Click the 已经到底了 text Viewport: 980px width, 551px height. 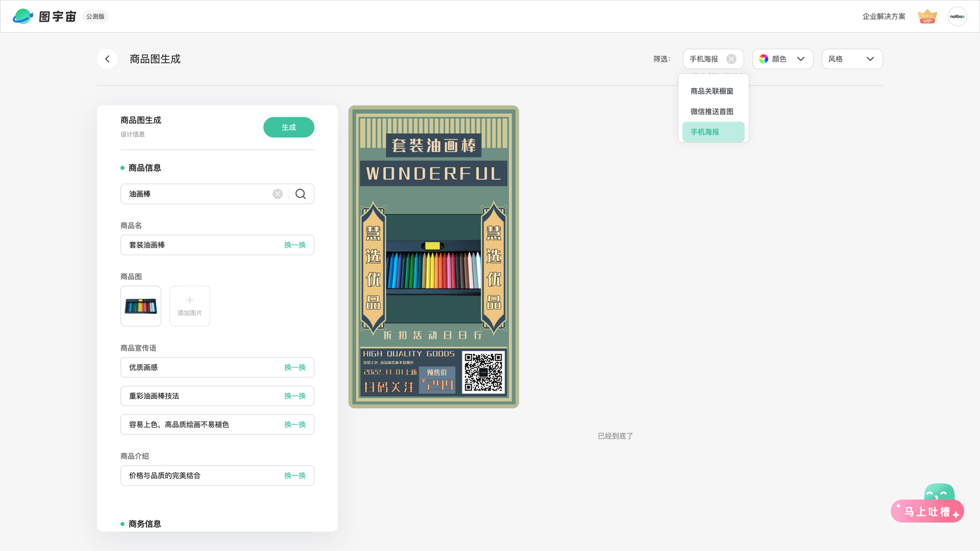tap(615, 436)
